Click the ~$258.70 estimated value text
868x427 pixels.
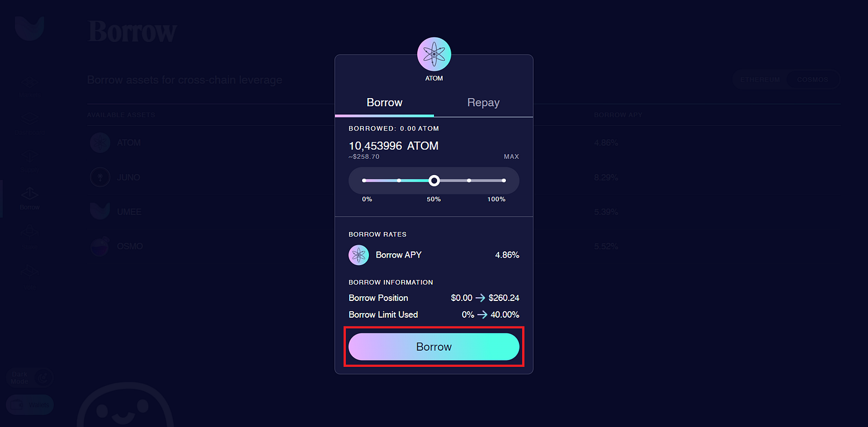364,157
